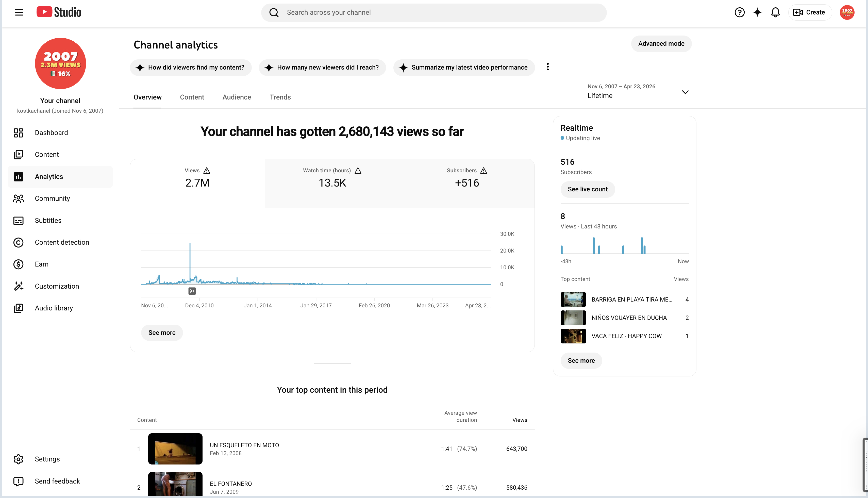This screenshot has width=868, height=498.
Task: Switch to the Trends tab
Action: [280, 97]
